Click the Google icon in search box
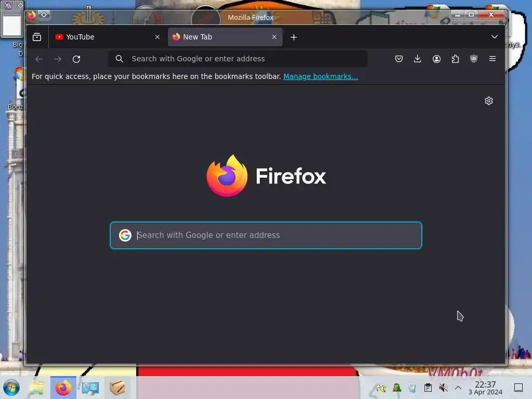 click(x=125, y=235)
